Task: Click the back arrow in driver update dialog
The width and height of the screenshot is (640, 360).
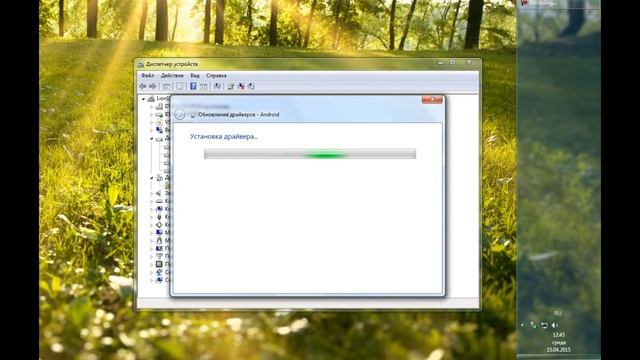Action: coord(180,114)
